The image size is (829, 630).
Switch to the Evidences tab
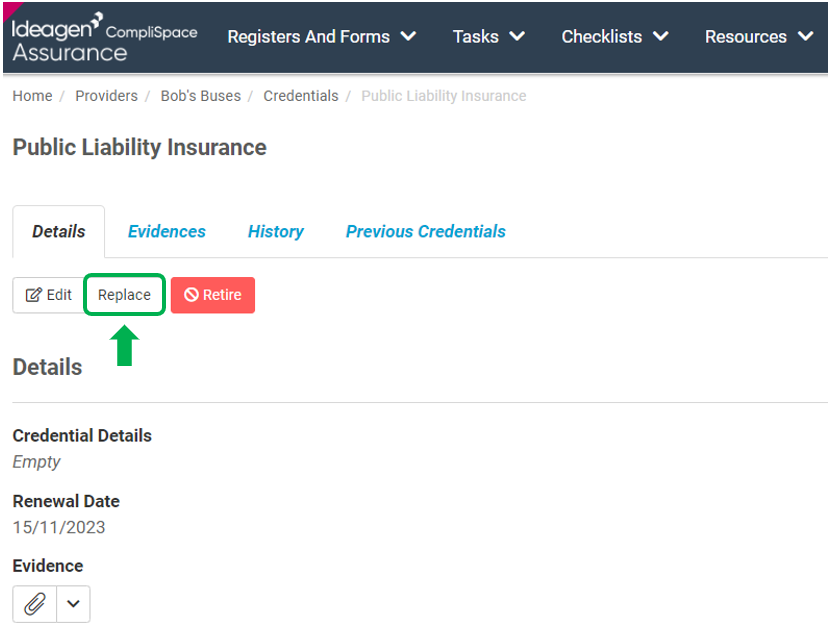[167, 231]
